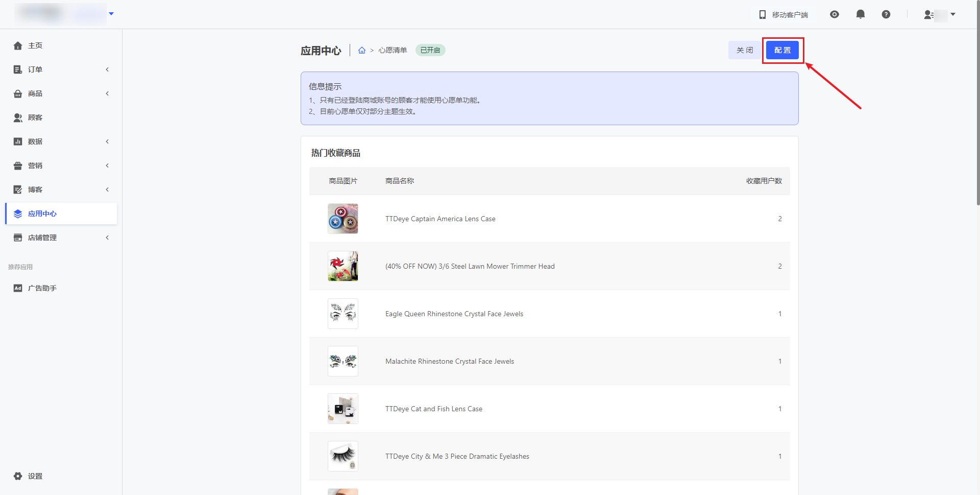
Task: Expand the 店铺管理 store management submenu
Action: click(x=107, y=238)
